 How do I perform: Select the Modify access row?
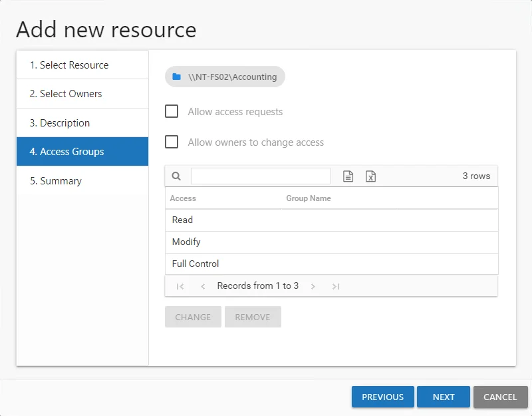[x=331, y=242]
